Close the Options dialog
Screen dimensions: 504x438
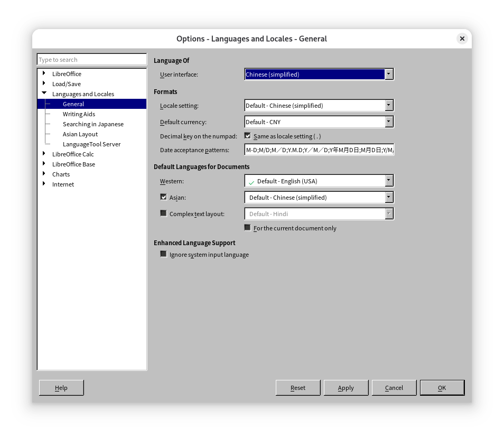click(x=462, y=39)
